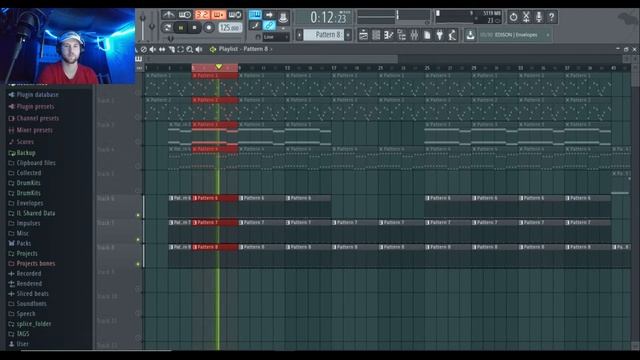Click the download content library icon

(x=470, y=35)
